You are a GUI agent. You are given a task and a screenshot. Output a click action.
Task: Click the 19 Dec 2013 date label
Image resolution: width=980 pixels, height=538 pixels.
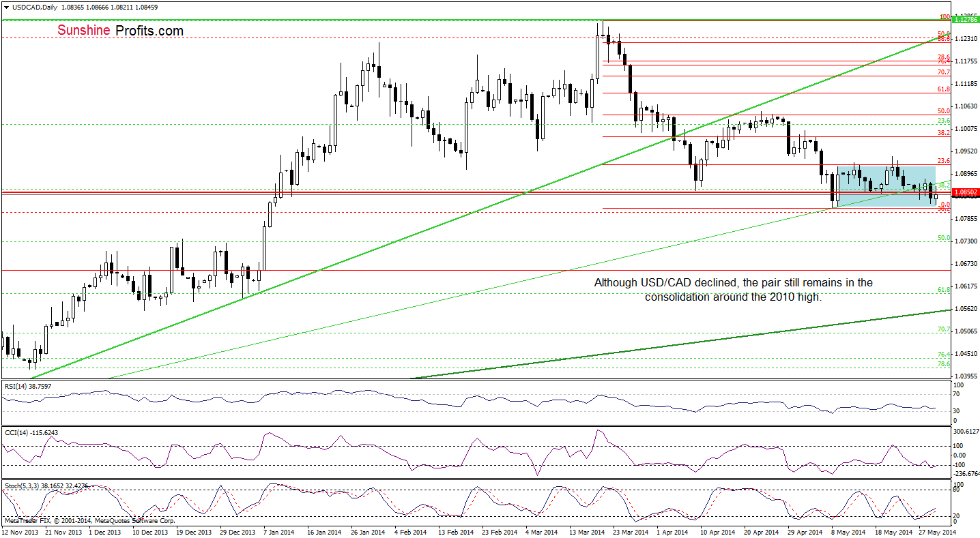coord(194,532)
